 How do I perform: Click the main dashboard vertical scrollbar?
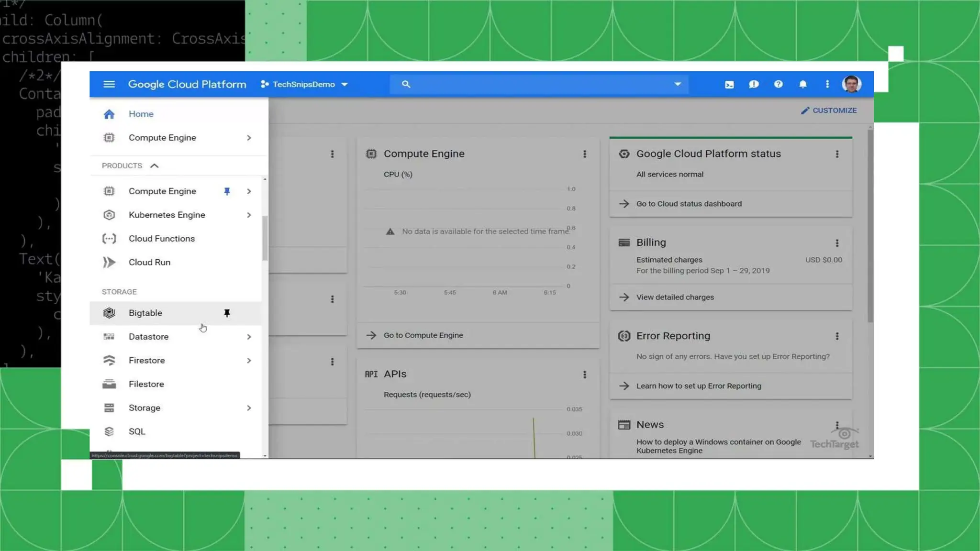tap(870, 225)
